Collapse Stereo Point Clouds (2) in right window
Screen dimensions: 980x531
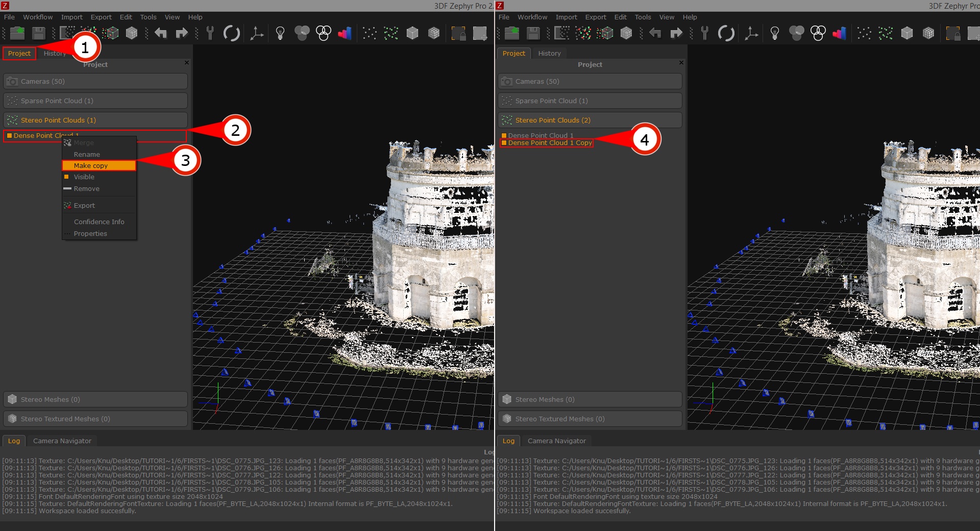click(x=590, y=120)
